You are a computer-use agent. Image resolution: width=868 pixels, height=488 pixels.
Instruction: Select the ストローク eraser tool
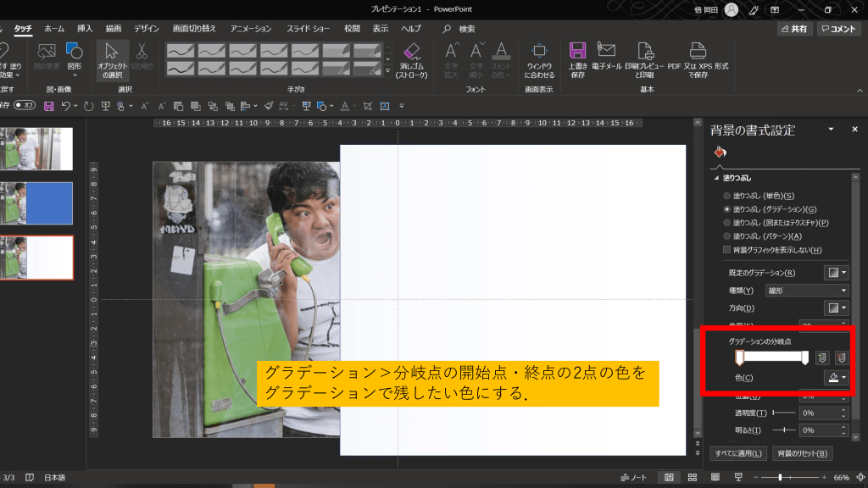(412, 60)
